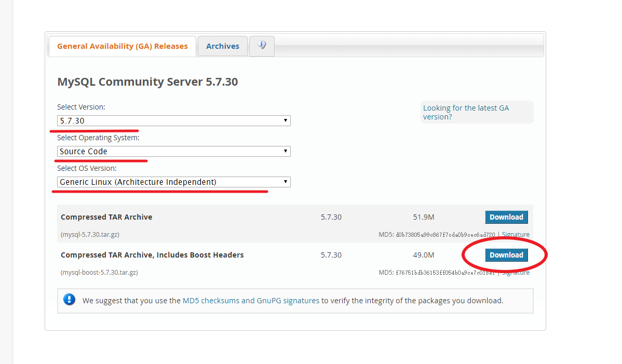This screenshot has width=622, height=364.
Task: Click 'Compressed TAR Archive, Includes Boost Headers' title
Action: pyautogui.click(x=152, y=255)
